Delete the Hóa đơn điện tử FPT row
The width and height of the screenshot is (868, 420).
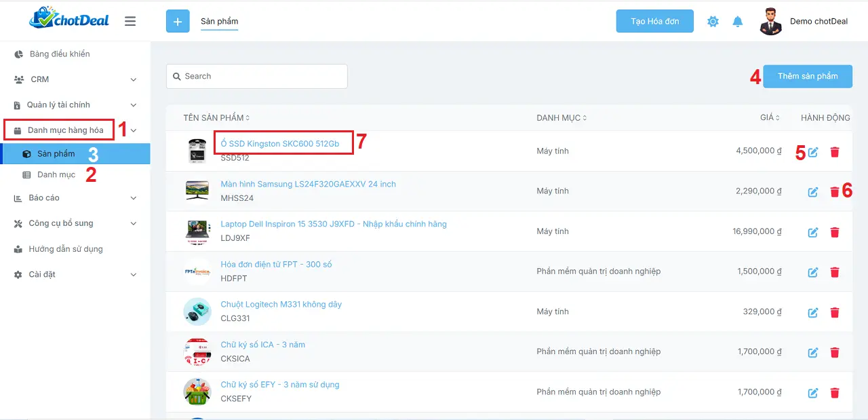[x=834, y=272]
